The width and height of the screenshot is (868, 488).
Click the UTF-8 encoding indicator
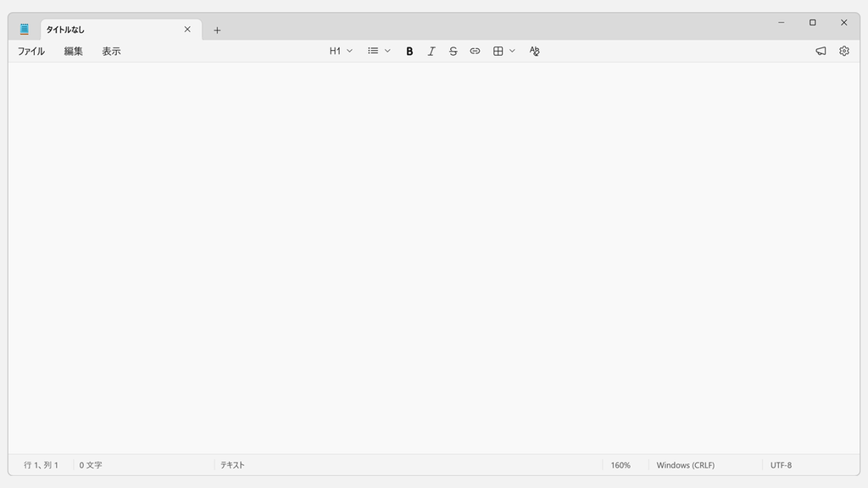click(781, 465)
